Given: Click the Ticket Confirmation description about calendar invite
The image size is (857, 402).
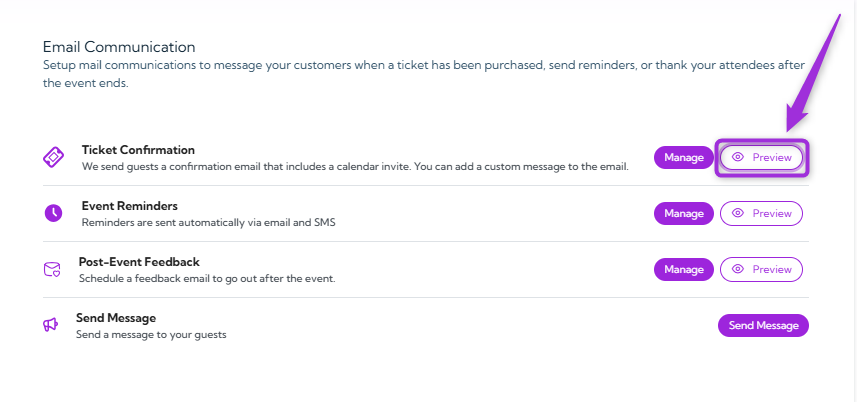Looking at the screenshot, I should 355,166.
